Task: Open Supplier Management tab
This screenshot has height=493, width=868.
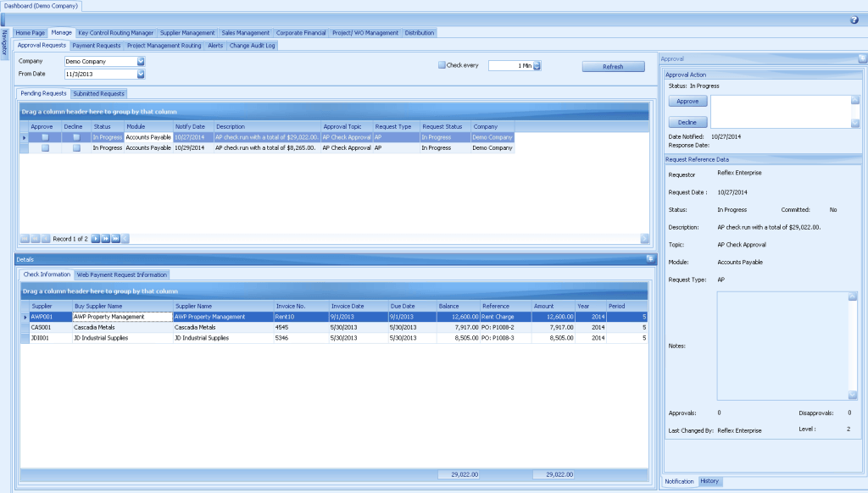Action: pos(187,33)
